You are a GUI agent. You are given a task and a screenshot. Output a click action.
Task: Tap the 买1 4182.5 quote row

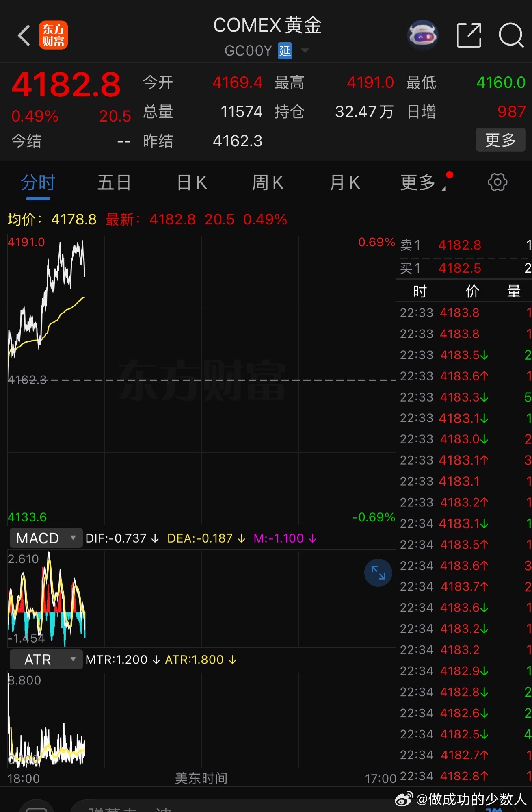(x=464, y=268)
